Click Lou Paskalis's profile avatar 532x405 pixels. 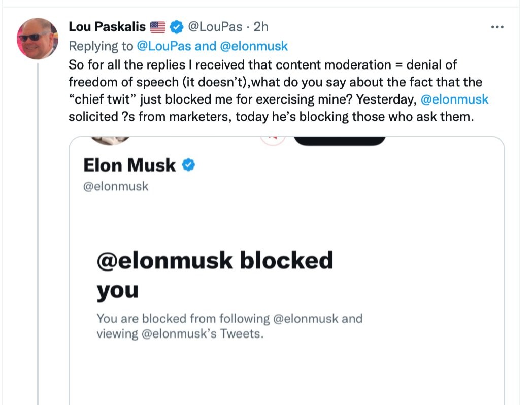click(x=37, y=39)
